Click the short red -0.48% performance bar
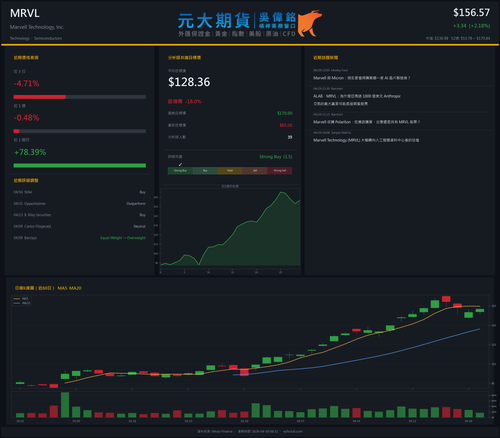The width and height of the screenshot is (500, 438). pos(16,131)
